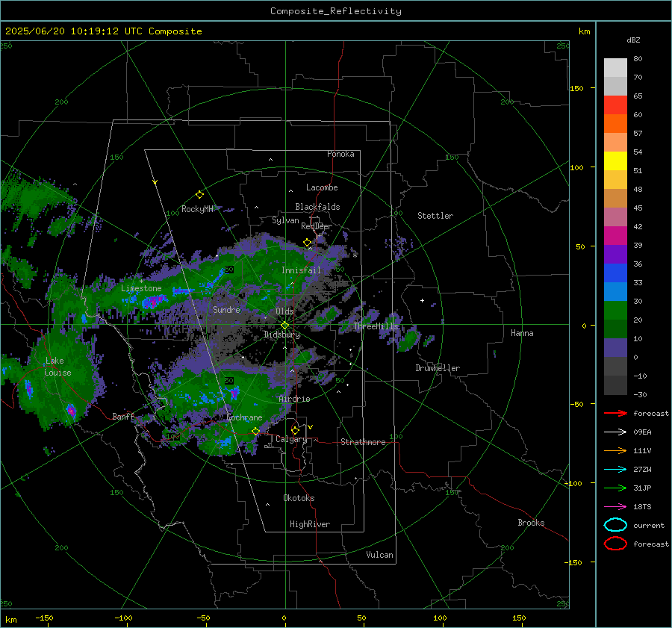Image resolution: width=672 pixels, height=628 pixels.
Task: Click the Cochrane label
Action: click(x=244, y=417)
